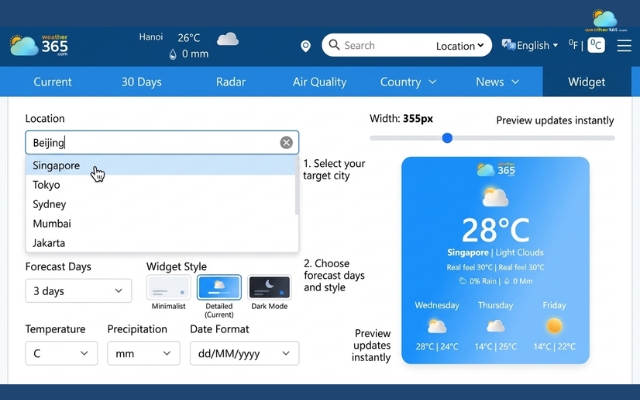Select the Detailed (Current) widget style
Viewport: 640px width, 400px height.
coord(219,287)
